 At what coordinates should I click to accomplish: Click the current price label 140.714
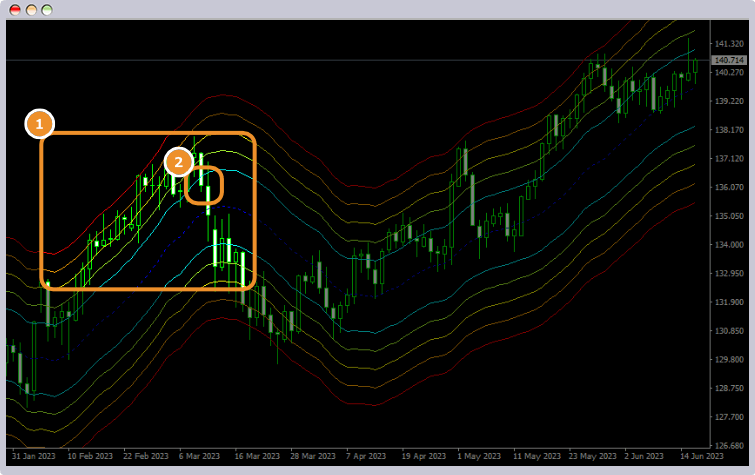(729, 60)
